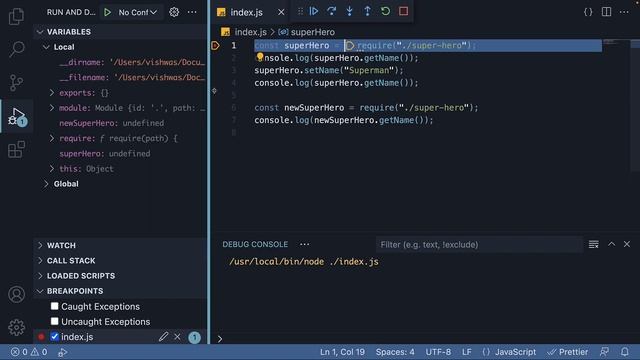
Task: Start debugging with green play button
Action: [107, 12]
